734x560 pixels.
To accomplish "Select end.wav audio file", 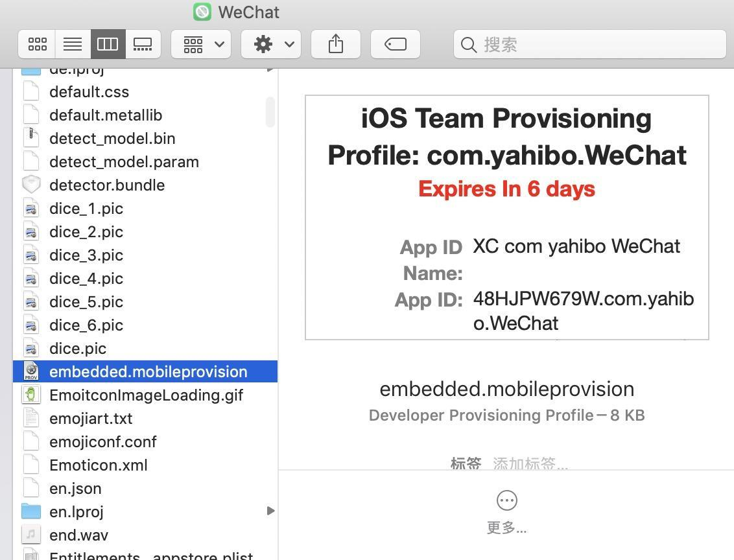I will tap(145, 535).
